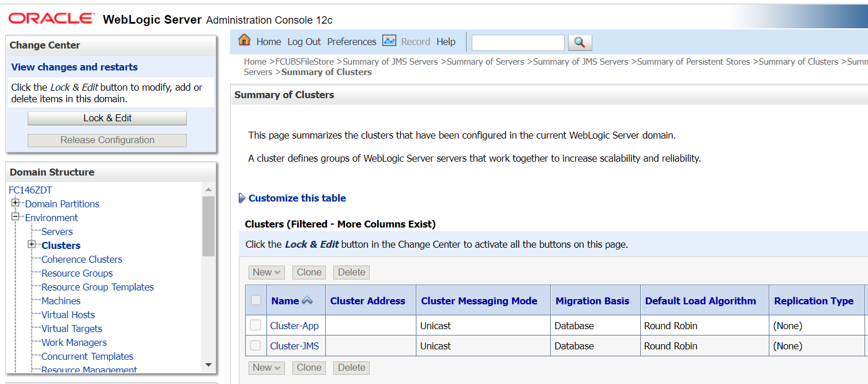Click Record in the toolbar
868x384 pixels.
tap(416, 42)
